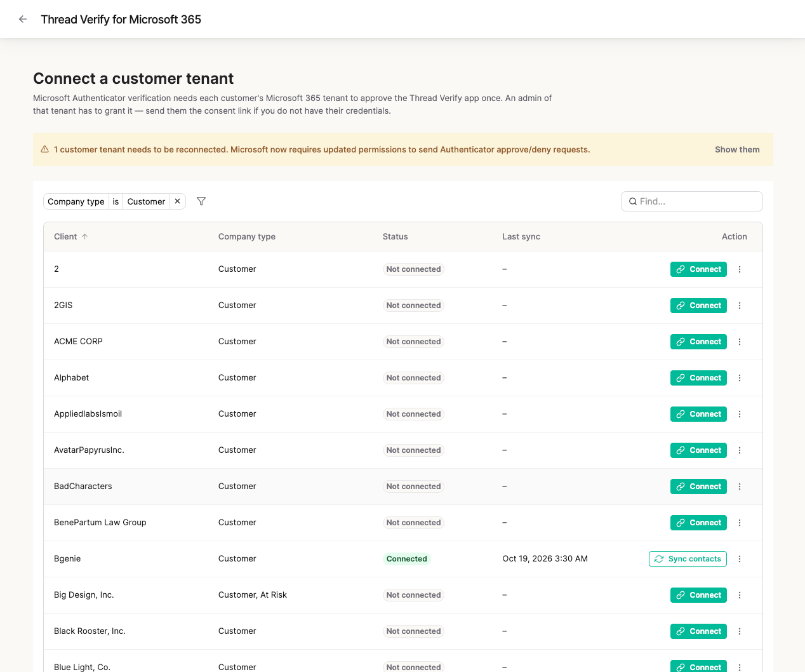Connect the AppliedlabsIsmoil tenant
The width and height of the screenshot is (805, 672).
pyautogui.click(x=698, y=414)
